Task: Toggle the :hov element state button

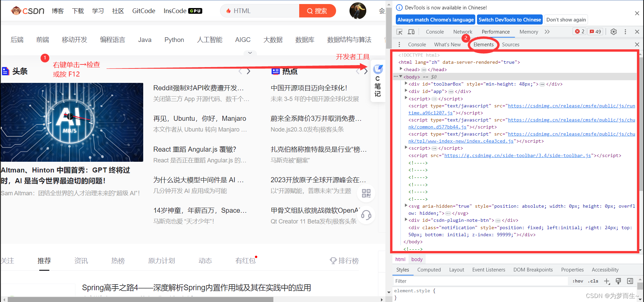Action: point(578,281)
